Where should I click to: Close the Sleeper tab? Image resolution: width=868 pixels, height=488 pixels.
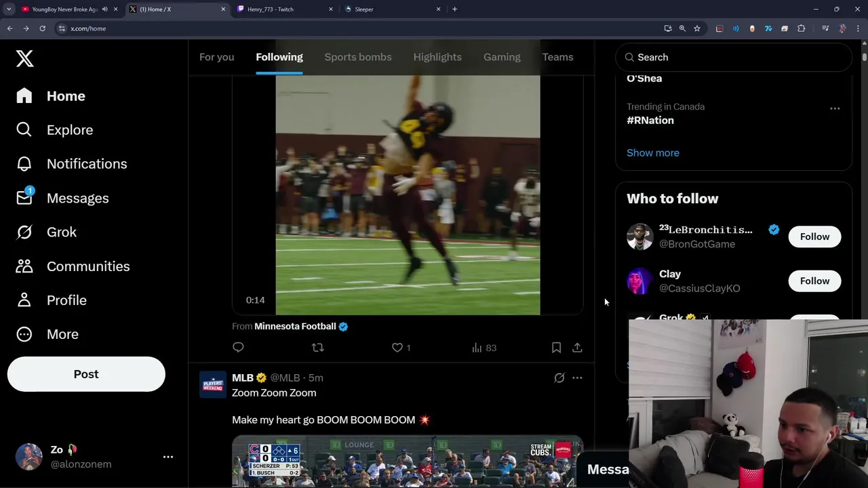click(438, 9)
